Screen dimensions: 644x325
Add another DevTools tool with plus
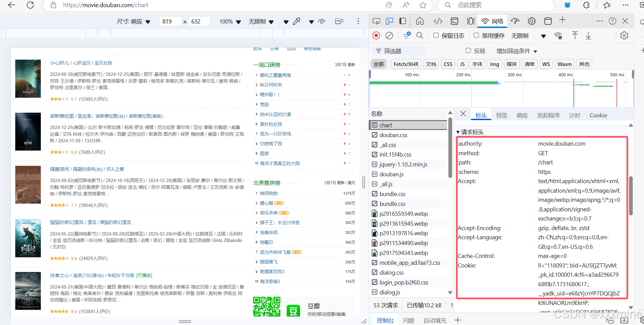click(x=563, y=20)
